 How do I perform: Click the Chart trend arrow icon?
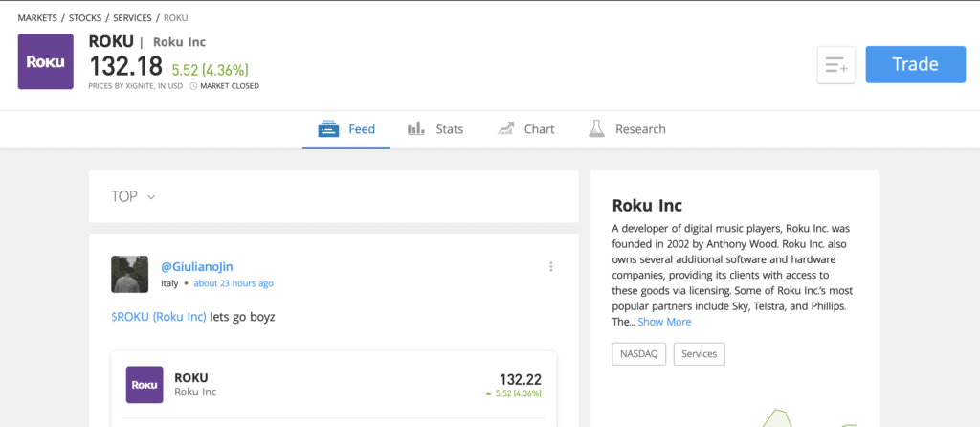[x=505, y=129]
